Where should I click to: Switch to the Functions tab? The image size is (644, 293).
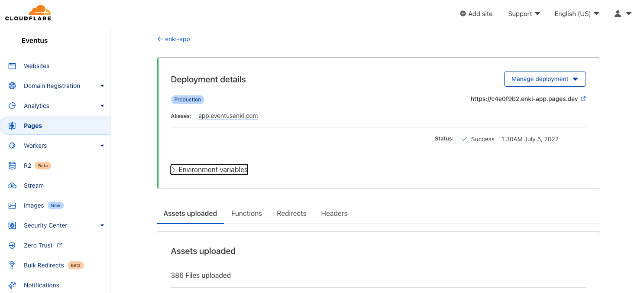coord(246,213)
